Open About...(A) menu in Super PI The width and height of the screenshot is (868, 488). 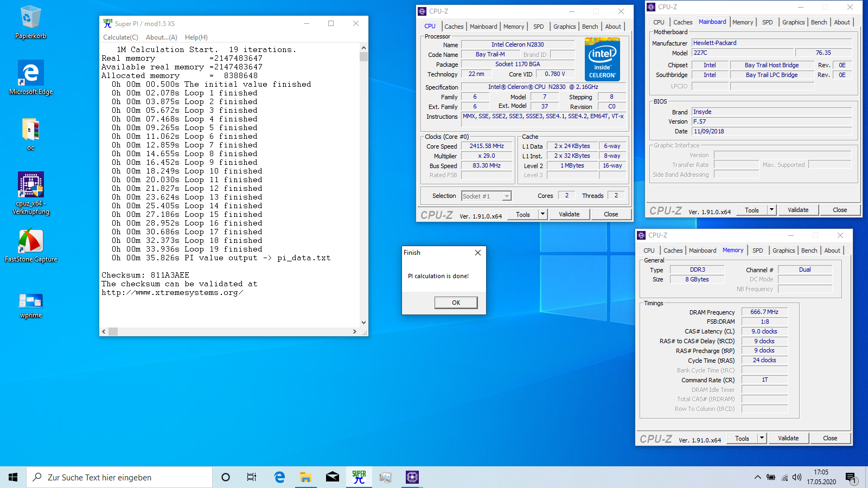point(162,37)
